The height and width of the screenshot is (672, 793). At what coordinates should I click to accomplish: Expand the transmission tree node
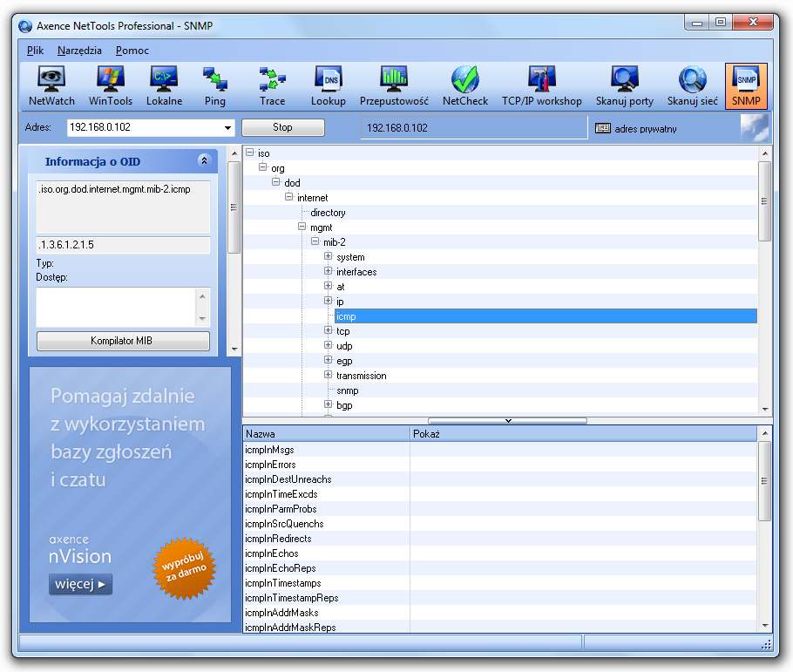click(329, 375)
